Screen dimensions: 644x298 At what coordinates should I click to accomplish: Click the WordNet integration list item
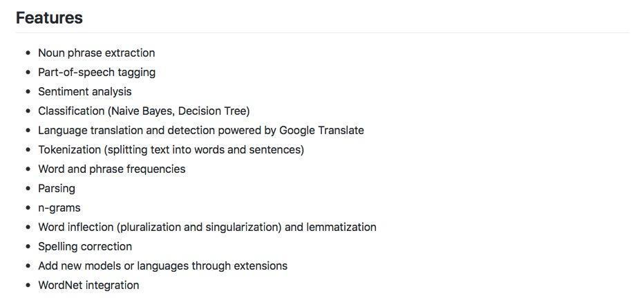coord(88,285)
